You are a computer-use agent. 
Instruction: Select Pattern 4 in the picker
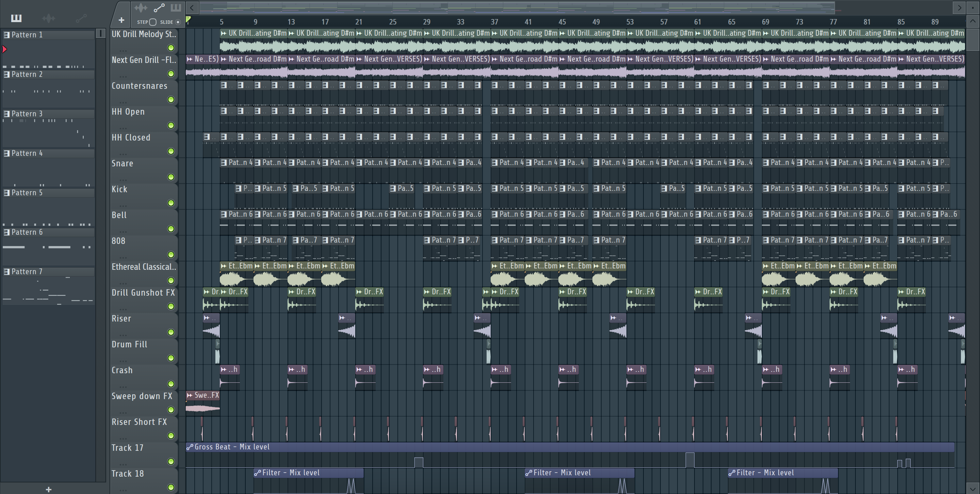48,154
